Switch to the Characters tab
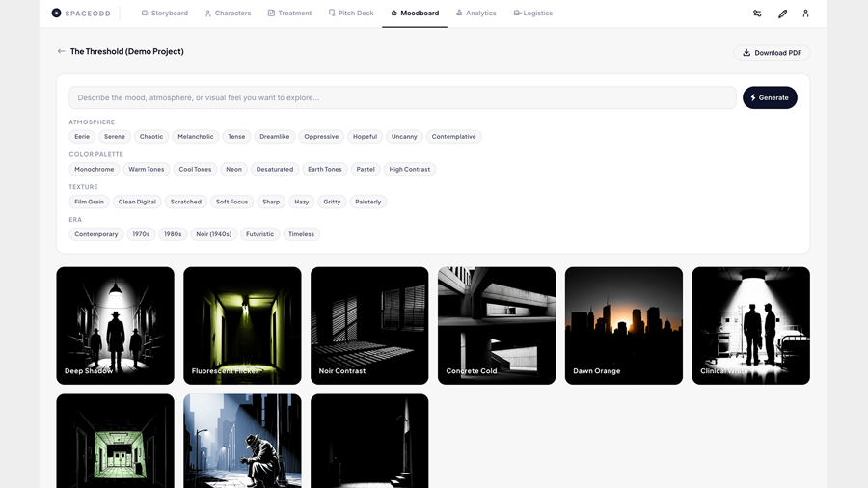 228,14
